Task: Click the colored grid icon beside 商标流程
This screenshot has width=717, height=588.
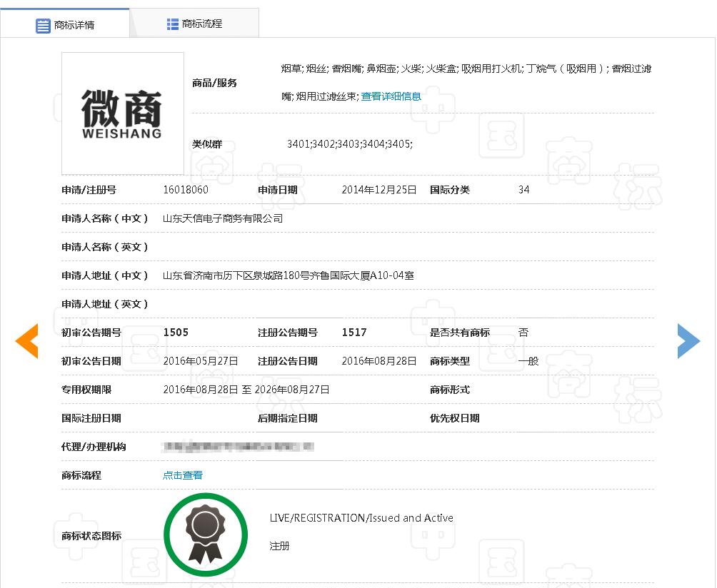Action: pos(172,22)
